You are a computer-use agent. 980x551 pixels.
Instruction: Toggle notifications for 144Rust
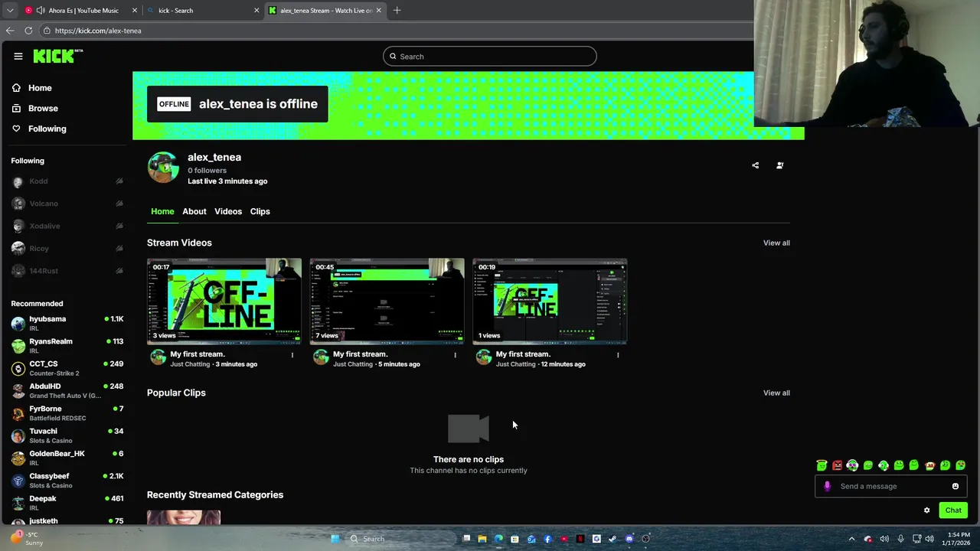tap(119, 271)
